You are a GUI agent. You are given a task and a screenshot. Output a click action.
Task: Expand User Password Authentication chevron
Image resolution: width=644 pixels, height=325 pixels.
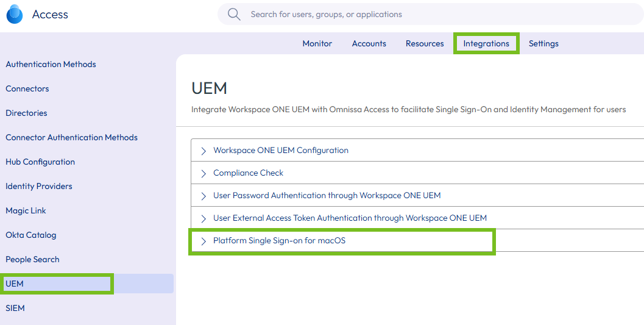tap(203, 196)
